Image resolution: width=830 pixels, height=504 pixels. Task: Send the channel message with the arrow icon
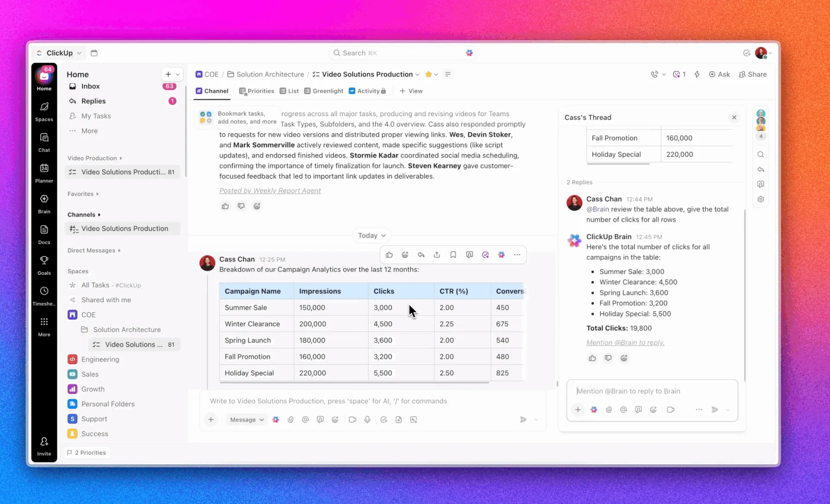[523, 419]
